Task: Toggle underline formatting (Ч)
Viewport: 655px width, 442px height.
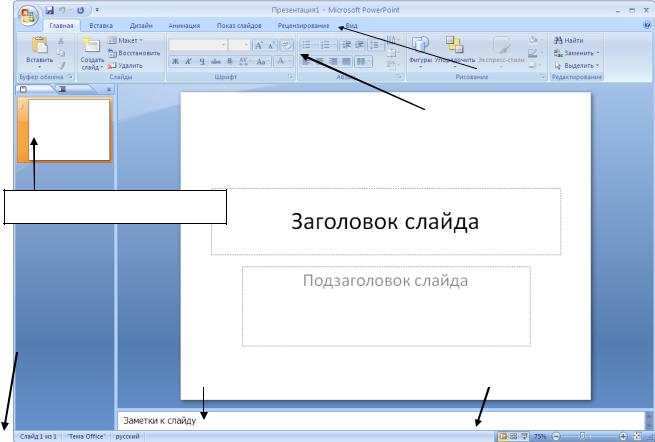Action: pyautogui.click(x=200, y=61)
